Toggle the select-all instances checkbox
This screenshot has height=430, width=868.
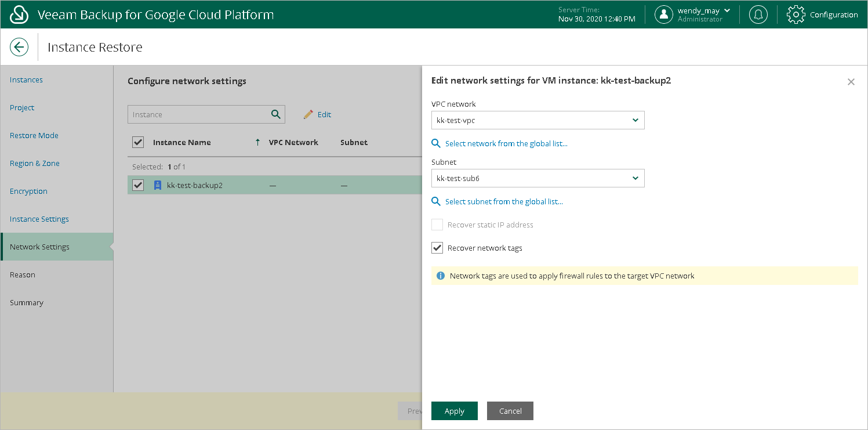(x=138, y=142)
